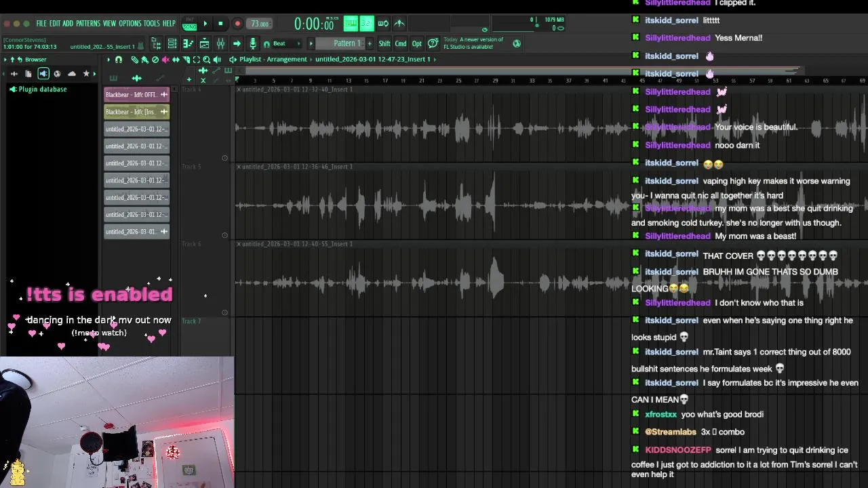Click the red Record button
868x488 pixels.
pyautogui.click(x=237, y=24)
